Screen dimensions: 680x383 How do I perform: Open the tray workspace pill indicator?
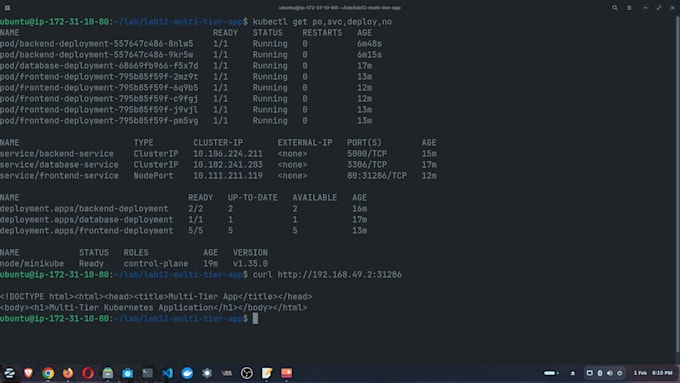point(550,373)
